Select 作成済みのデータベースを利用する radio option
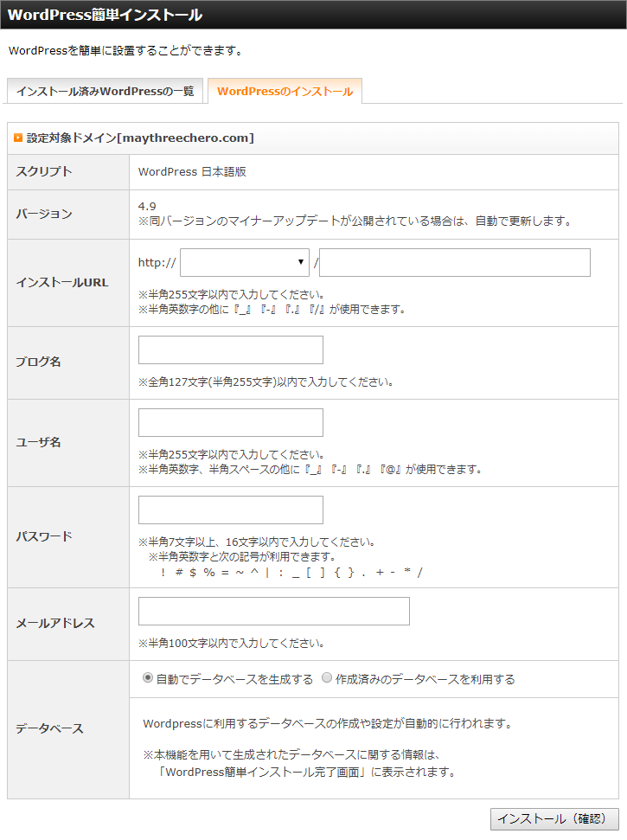627x840 pixels. [x=327, y=677]
